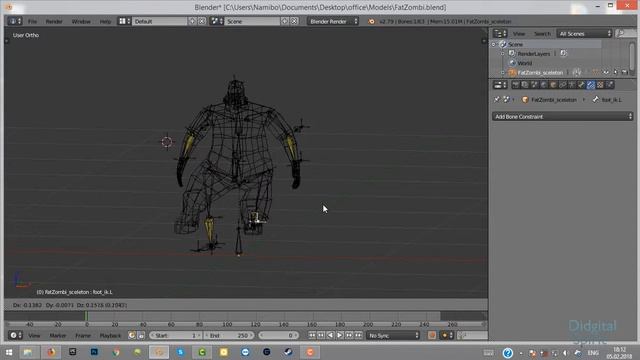640x360 pixels.
Task: Delete the current scene
Action: [x=294, y=21]
